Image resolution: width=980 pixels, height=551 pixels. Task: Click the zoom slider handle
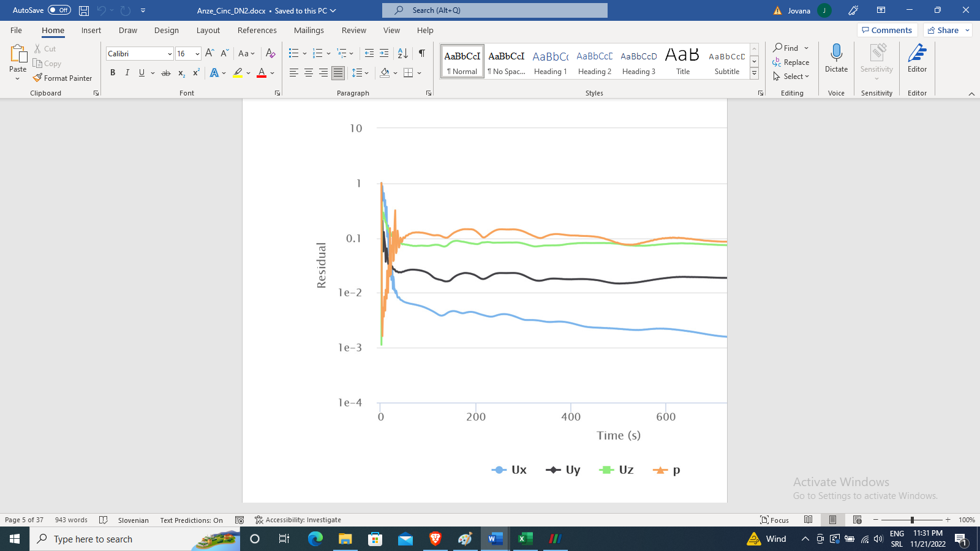(912, 520)
